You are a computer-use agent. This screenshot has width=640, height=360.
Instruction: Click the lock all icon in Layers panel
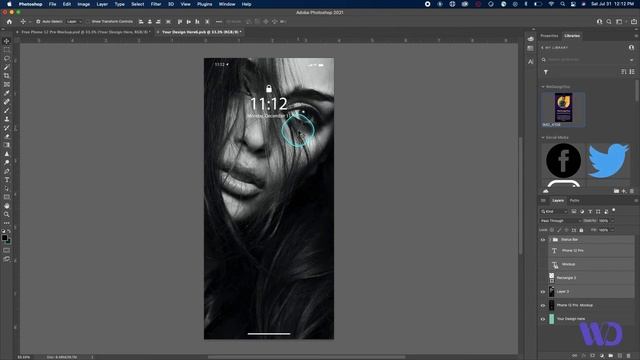click(x=581, y=230)
